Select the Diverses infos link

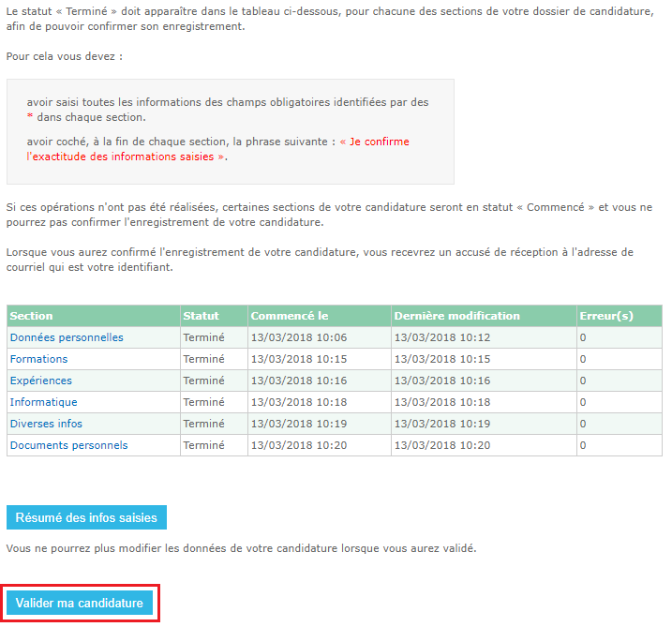tap(46, 424)
